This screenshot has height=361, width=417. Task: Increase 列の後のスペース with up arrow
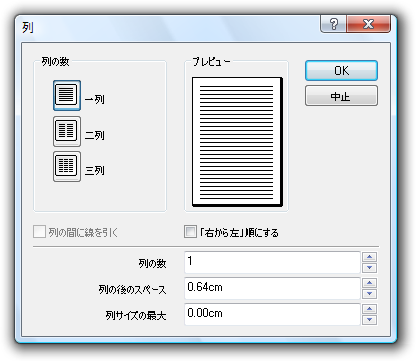[369, 283]
